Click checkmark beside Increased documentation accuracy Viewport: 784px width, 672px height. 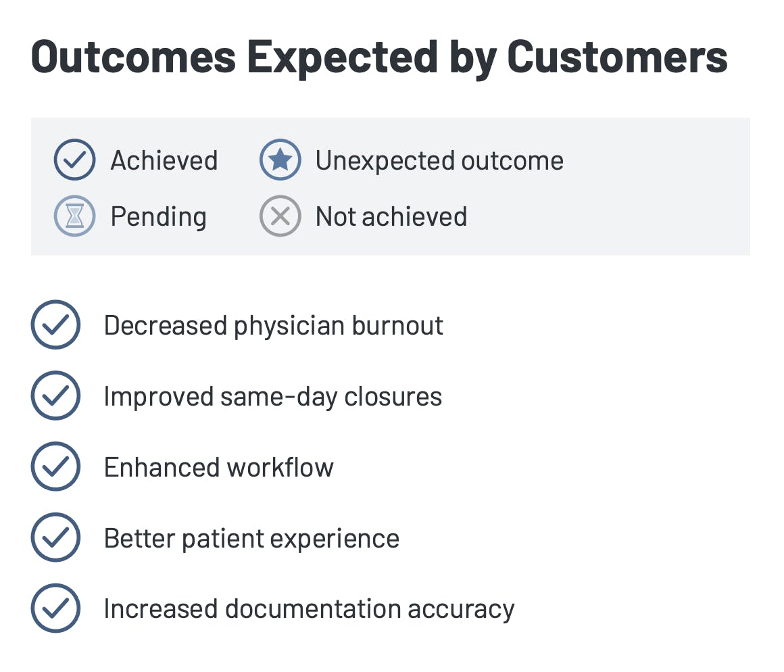56,608
